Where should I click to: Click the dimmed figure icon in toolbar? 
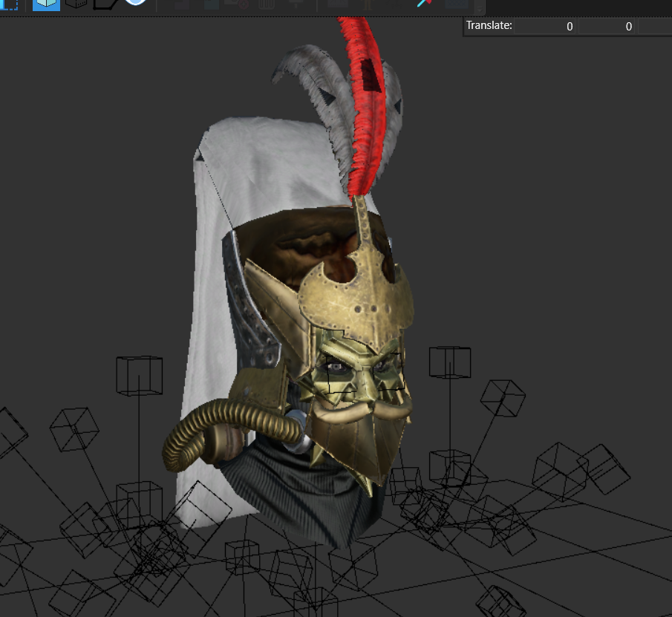coord(368,4)
